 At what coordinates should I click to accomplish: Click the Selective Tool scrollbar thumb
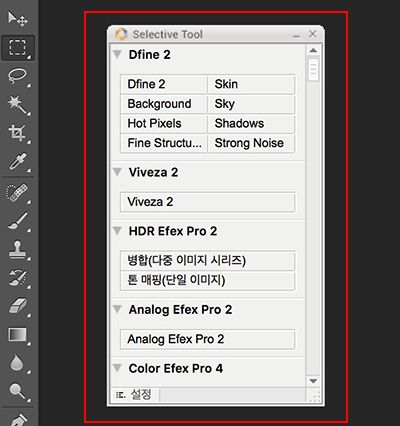point(313,69)
